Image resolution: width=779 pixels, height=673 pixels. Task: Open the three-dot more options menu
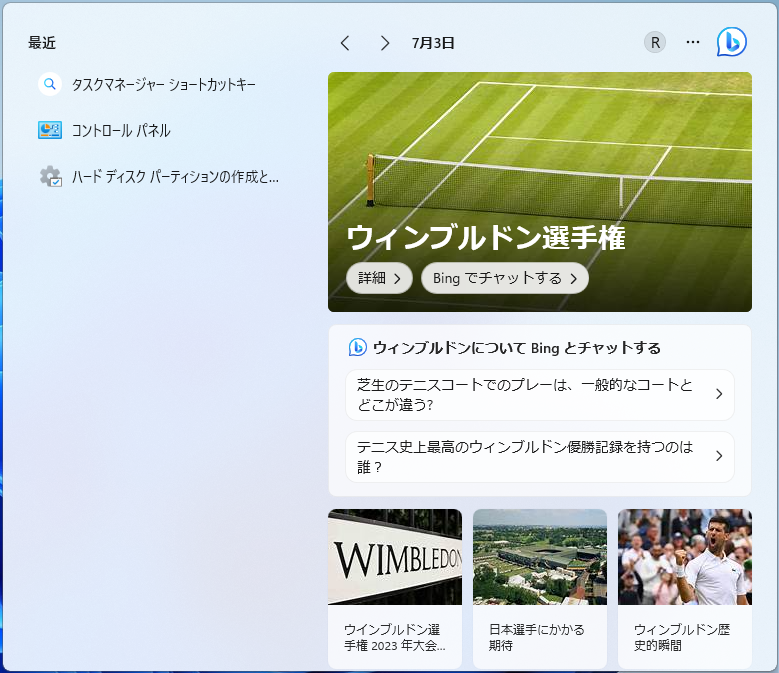click(x=693, y=42)
